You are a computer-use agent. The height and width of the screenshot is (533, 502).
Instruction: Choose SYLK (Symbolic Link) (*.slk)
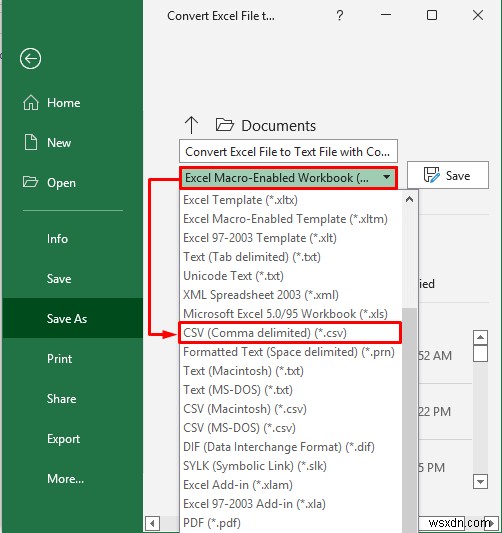tap(290, 466)
